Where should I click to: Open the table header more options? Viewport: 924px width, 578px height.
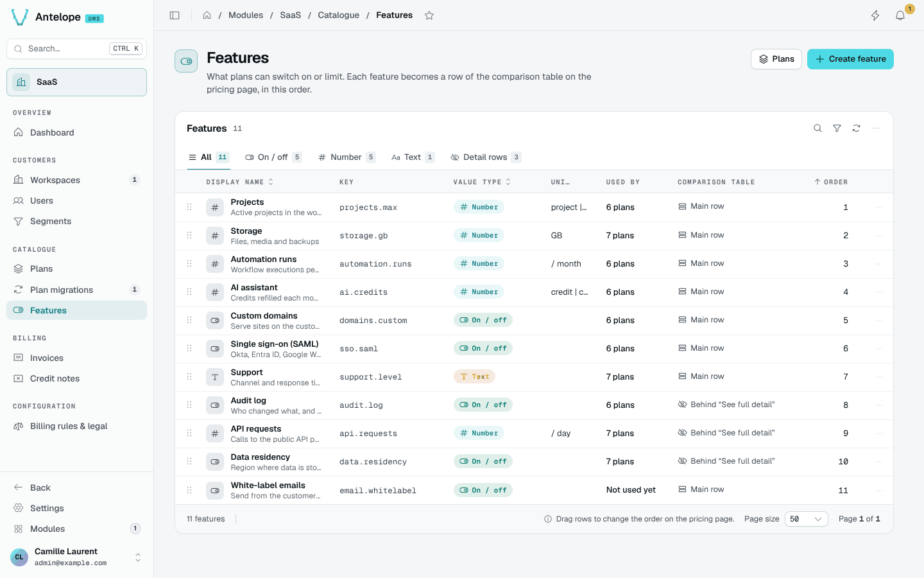tap(875, 128)
